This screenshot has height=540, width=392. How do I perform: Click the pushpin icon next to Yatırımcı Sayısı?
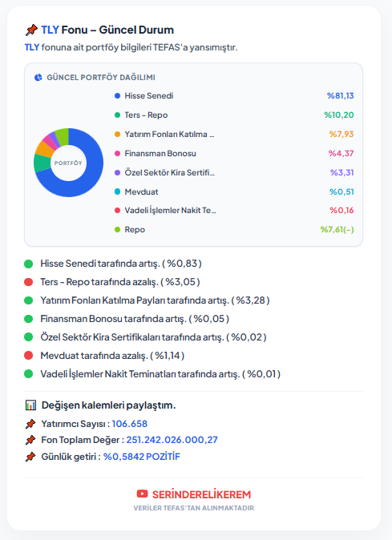coord(30,424)
